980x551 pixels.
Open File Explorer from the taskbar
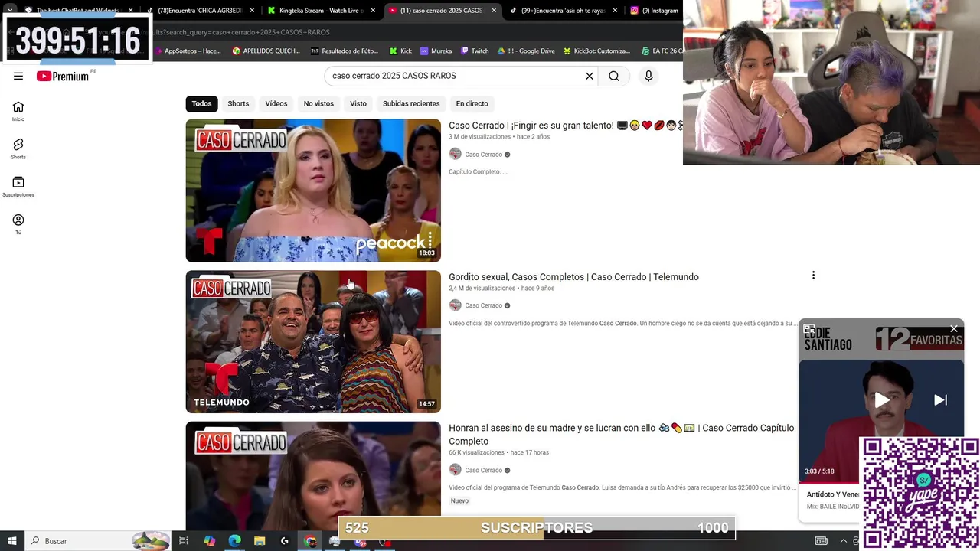(x=260, y=541)
